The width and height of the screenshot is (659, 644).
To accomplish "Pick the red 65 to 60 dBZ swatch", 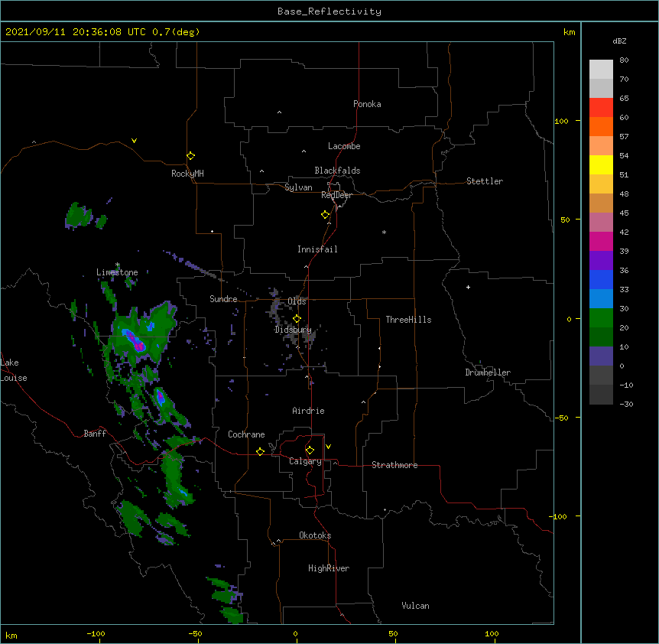I will 601,108.
